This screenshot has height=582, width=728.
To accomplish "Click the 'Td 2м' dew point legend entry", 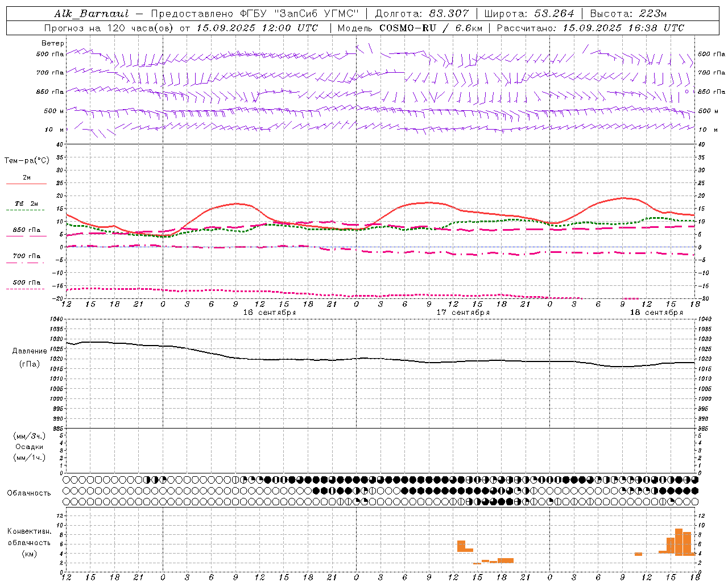I will [27, 203].
